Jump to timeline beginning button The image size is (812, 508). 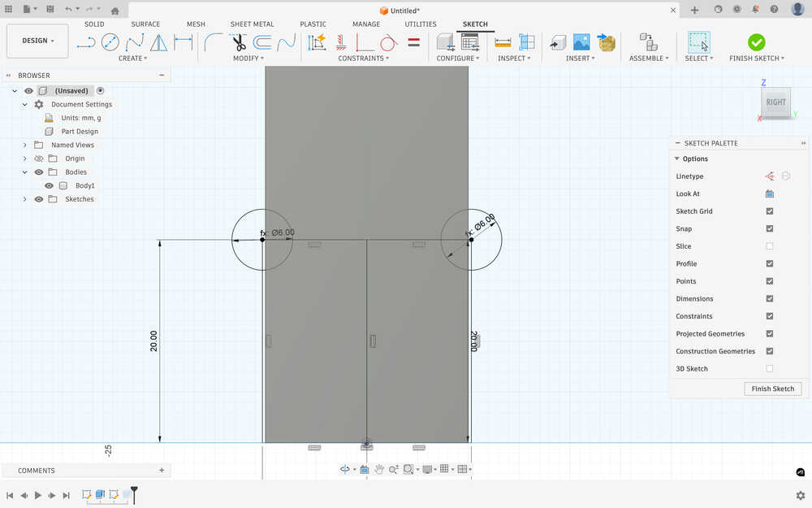10,495
